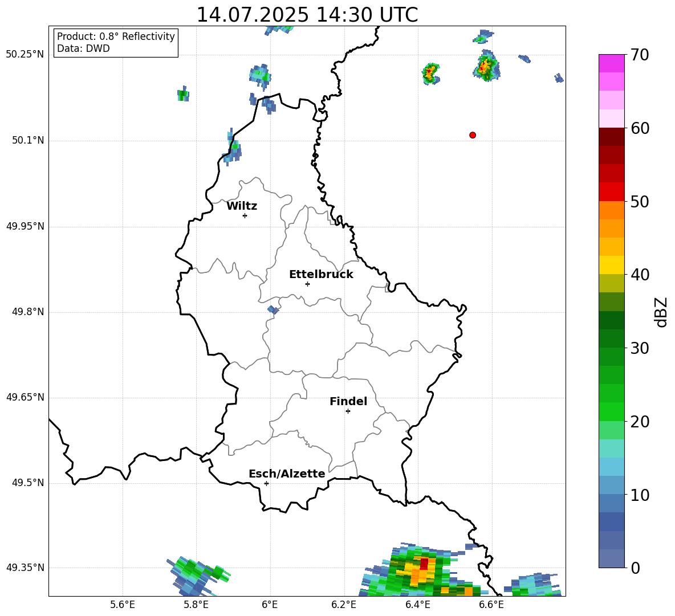The image size is (675, 616).
Task: Click the Findel cross marker
Action: 348,411
